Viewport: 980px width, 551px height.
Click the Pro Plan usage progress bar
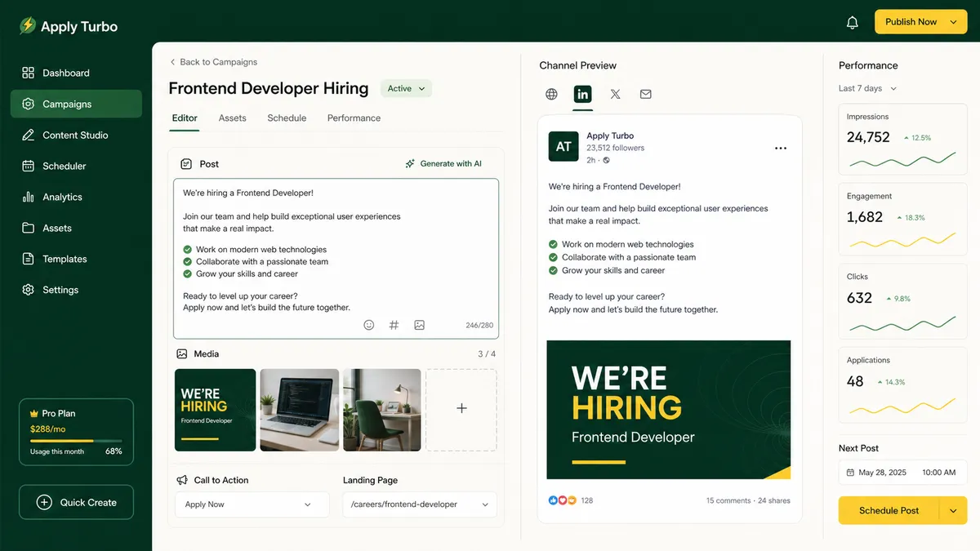coord(76,441)
